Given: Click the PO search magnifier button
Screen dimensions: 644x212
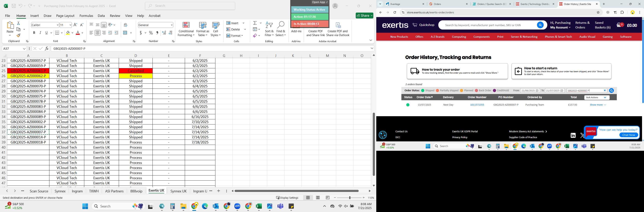Looking at the screenshot, I should 611,91.
